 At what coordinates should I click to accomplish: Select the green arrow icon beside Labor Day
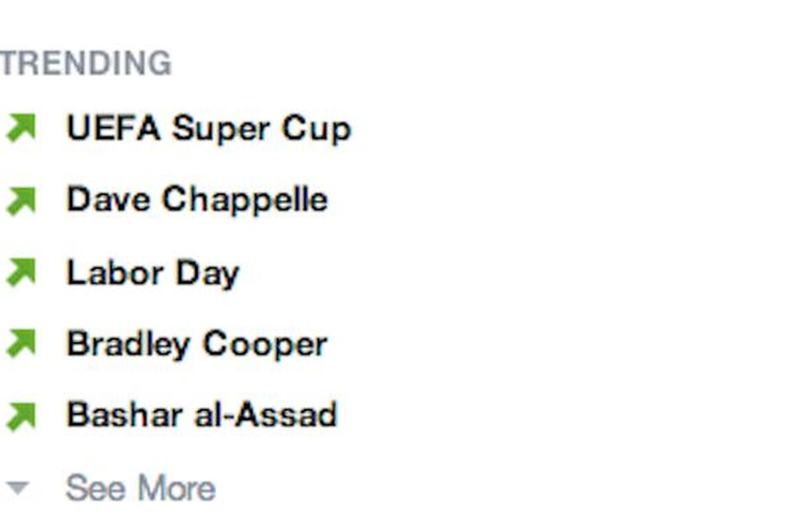[x=21, y=272]
